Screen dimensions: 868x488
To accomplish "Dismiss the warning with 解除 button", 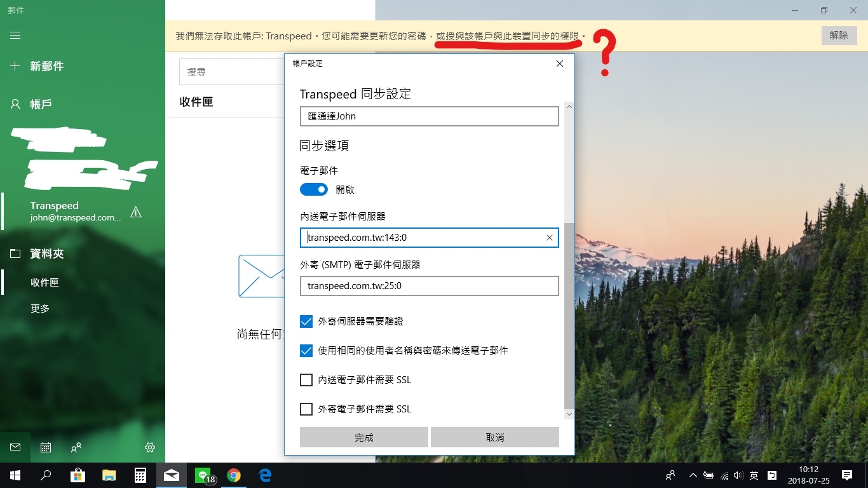I will click(839, 36).
